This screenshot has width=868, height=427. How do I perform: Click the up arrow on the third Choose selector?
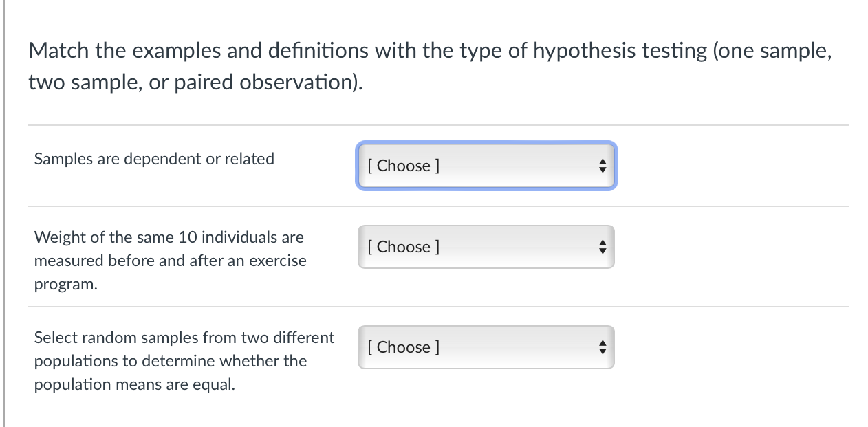click(602, 342)
